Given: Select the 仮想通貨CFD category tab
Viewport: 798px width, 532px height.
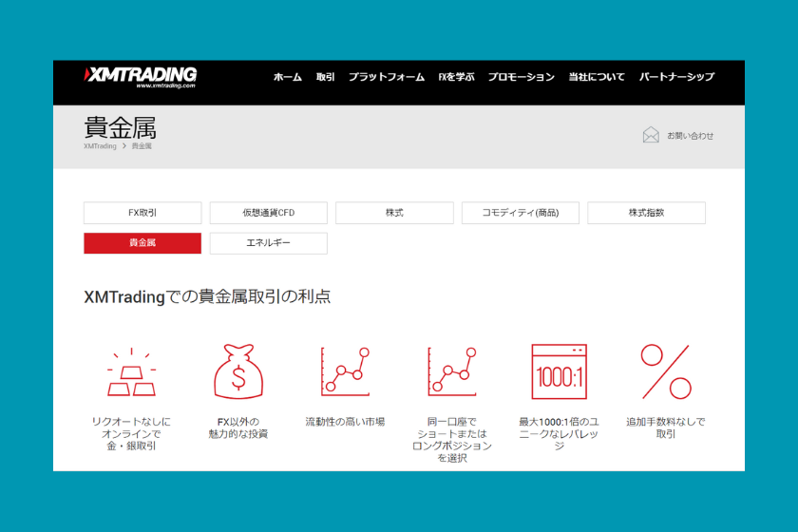Looking at the screenshot, I should (x=268, y=213).
